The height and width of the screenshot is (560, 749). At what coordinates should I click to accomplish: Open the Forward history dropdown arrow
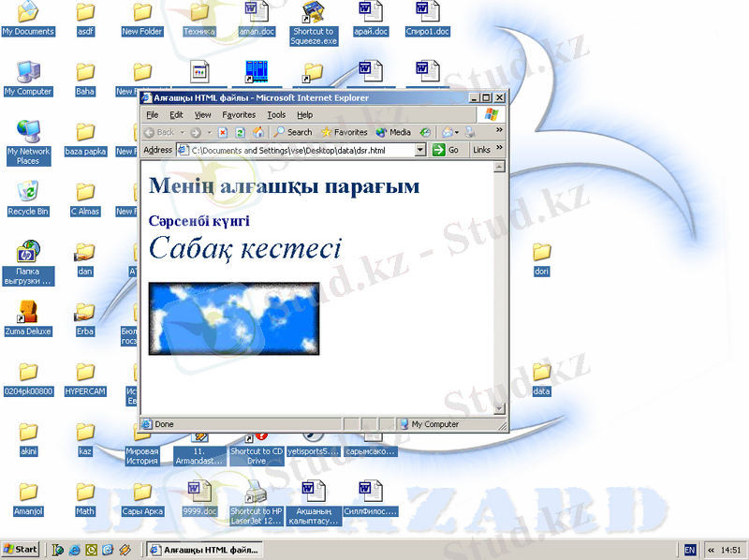click(209, 133)
